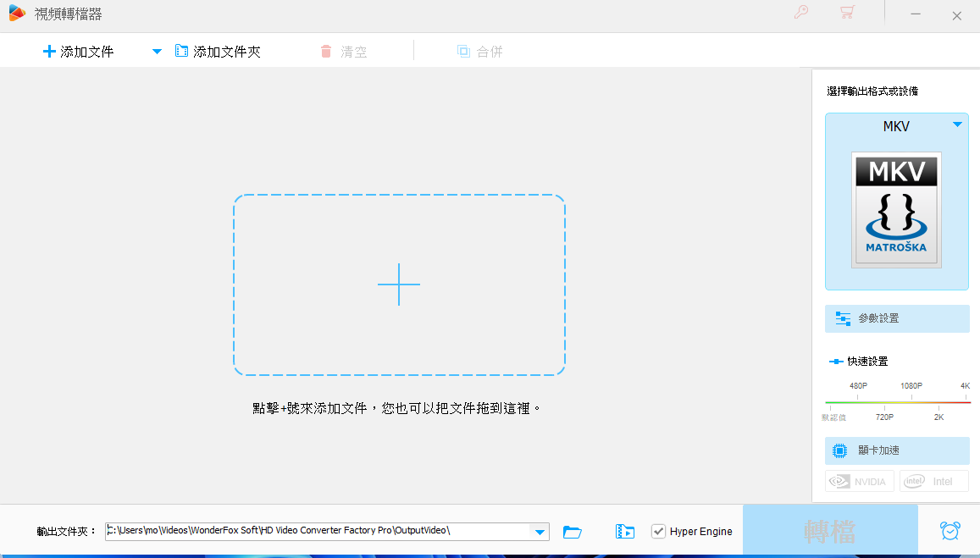
Task: Open the shopping cart purchase icon
Action: coord(848,12)
